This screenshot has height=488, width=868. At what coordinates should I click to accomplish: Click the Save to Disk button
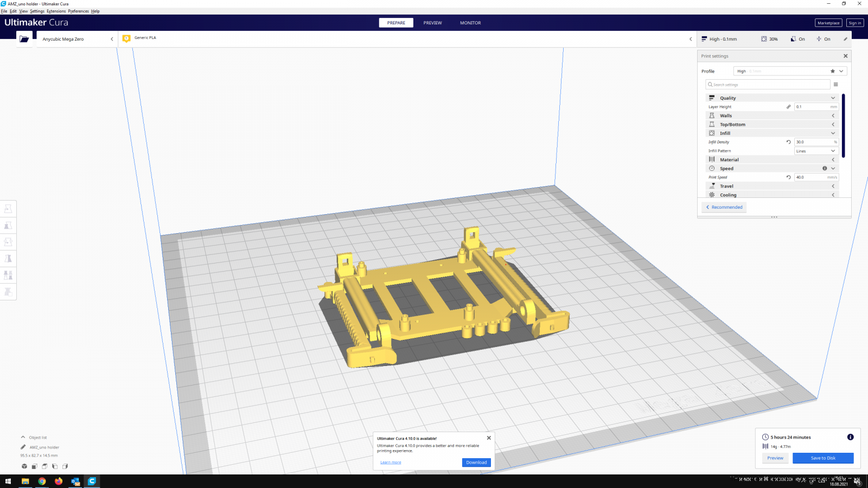point(822,458)
